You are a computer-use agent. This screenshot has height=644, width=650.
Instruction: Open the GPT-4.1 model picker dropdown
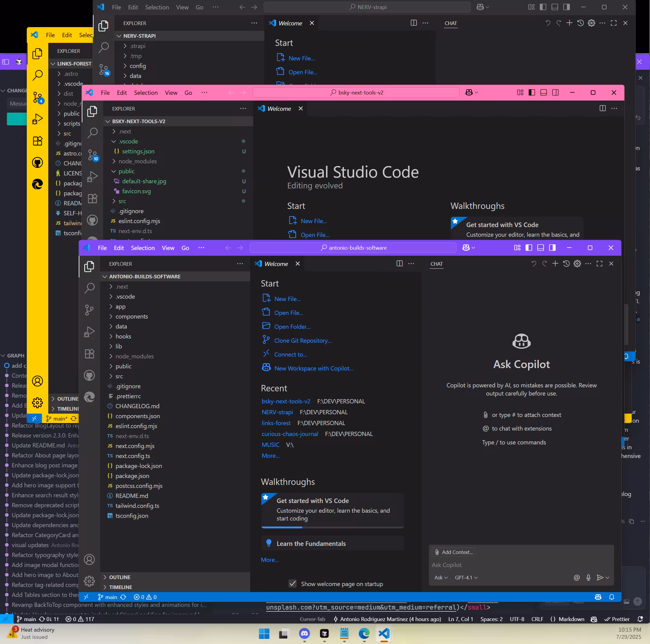pyautogui.click(x=466, y=578)
